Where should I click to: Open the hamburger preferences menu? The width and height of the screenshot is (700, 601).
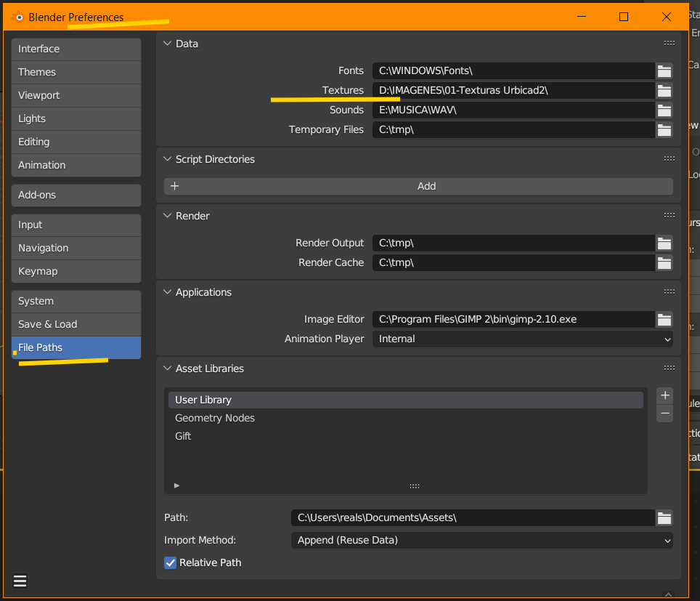coord(20,581)
